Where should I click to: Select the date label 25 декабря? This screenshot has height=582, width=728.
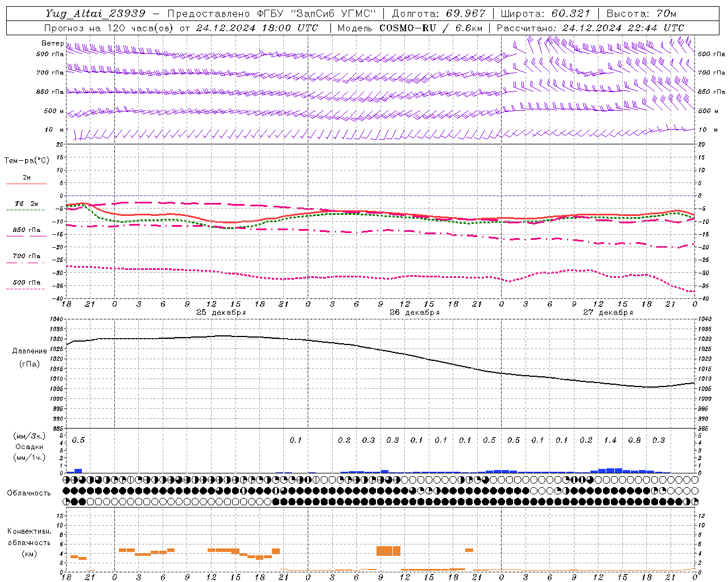coord(221,313)
